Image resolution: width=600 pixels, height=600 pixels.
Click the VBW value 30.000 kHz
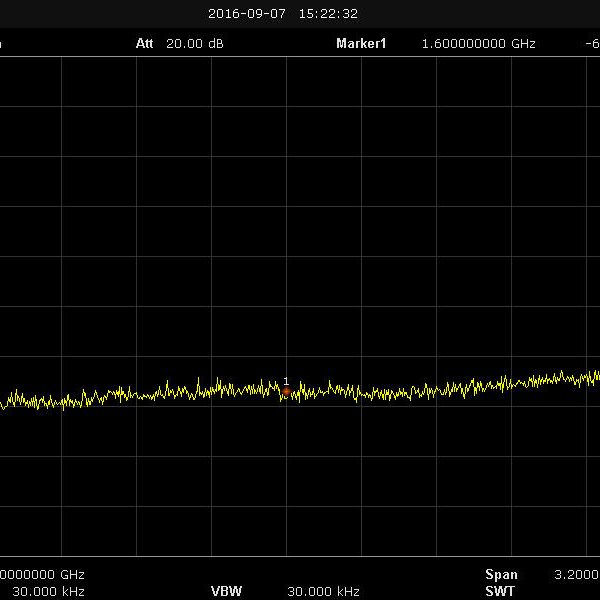(x=323, y=591)
